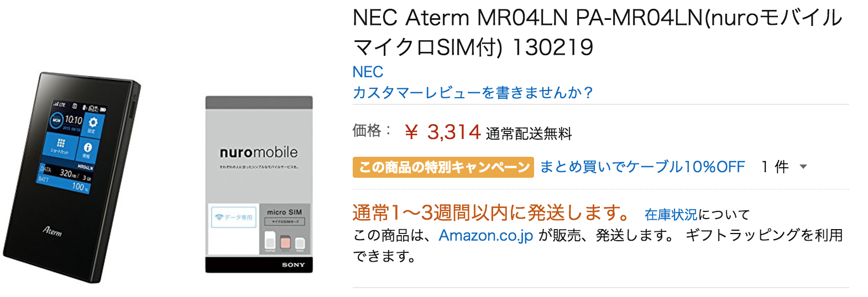Click the Aterm logo on the router body
The height and width of the screenshot is (297, 868).
point(53,231)
